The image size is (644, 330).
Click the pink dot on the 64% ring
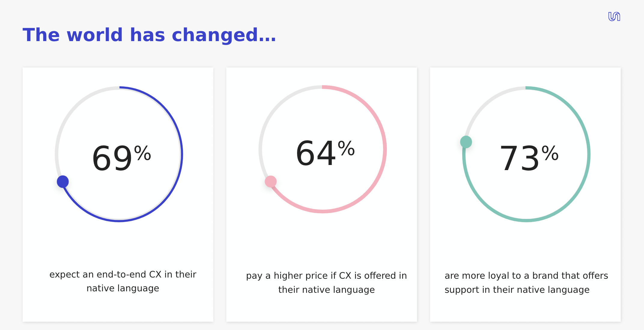[271, 181]
